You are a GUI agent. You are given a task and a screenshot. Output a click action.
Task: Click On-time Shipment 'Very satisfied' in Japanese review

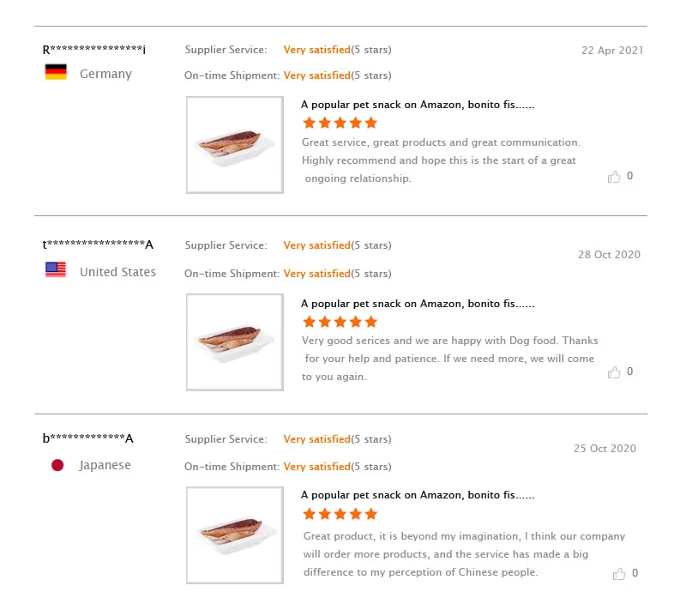click(316, 467)
